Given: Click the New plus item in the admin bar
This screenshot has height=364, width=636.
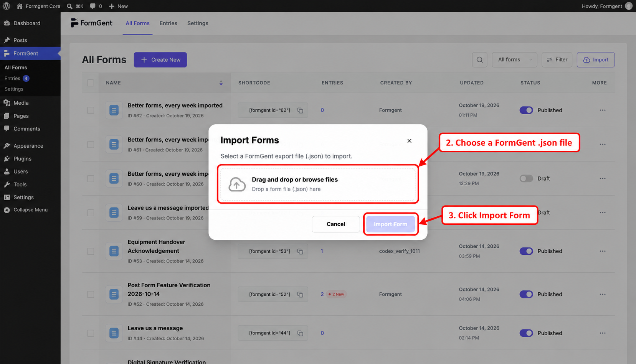Looking at the screenshot, I should [x=118, y=6].
